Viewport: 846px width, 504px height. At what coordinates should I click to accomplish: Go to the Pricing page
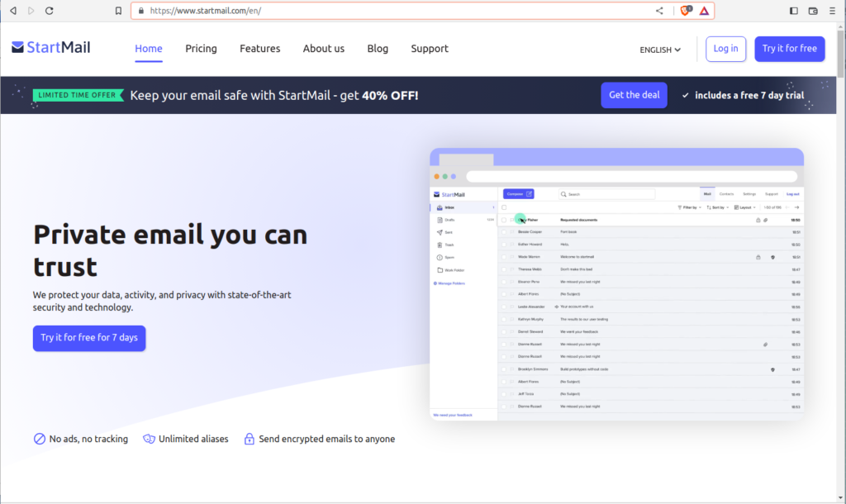pos(202,49)
